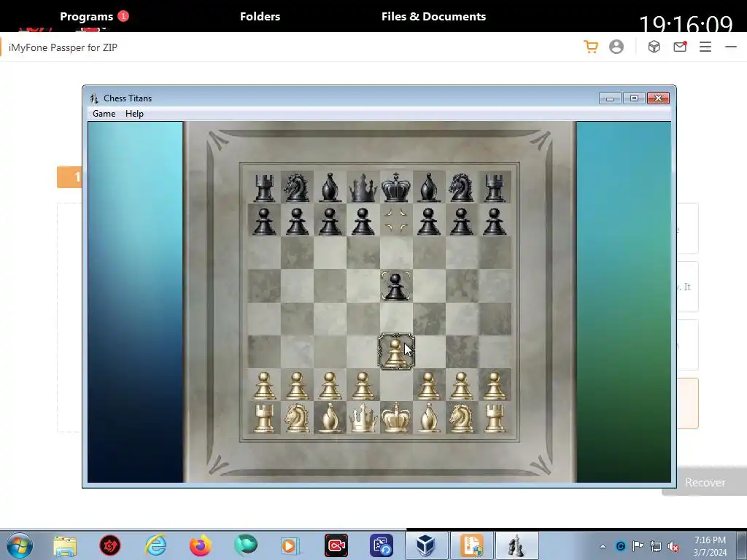The image size is (747, 560).
Task: Select the black queen
Action: tap(363, 187)
